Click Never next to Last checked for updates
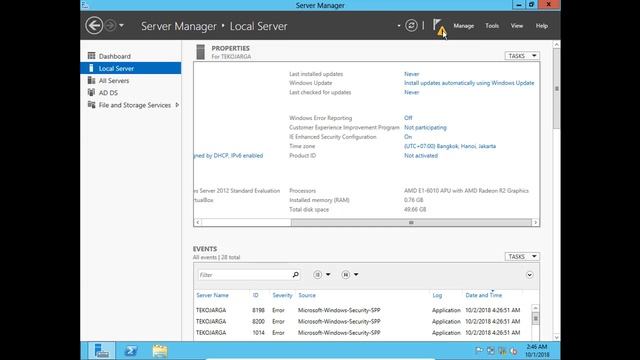Screen dimensions: 640x360 coord(411,92)
